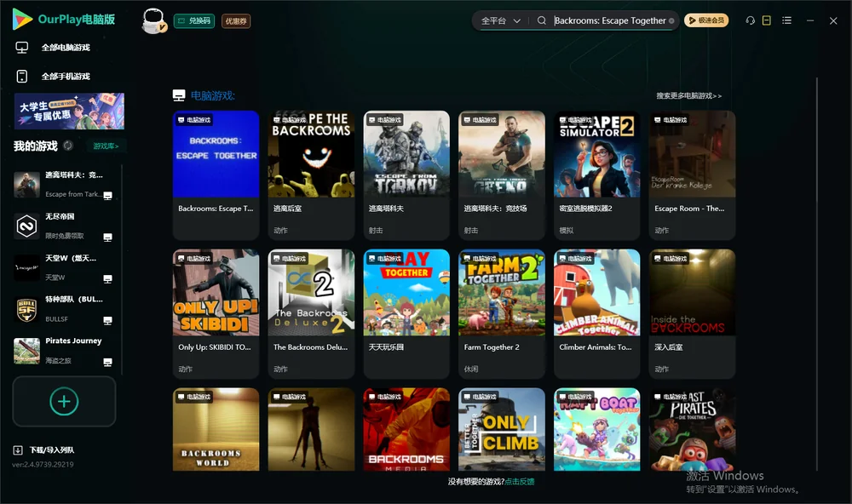
Task: Minimize the OurPlay window
Action: (809, 20)
